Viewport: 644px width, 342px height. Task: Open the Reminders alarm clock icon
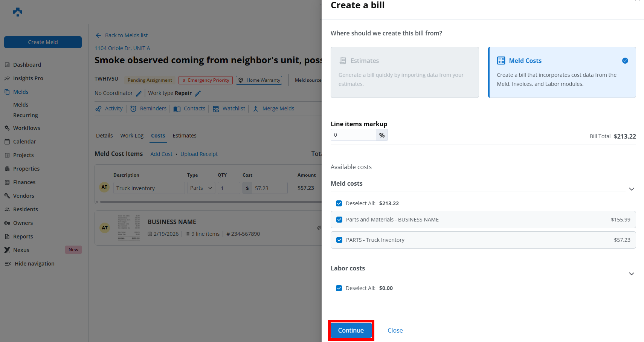[x=133, y=109]
